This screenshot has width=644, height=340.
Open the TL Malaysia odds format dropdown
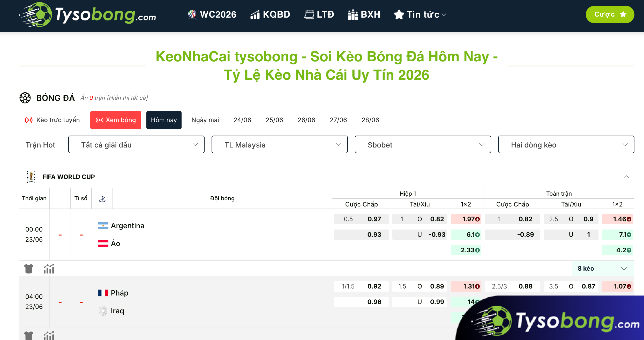click(x=280, y=144)
